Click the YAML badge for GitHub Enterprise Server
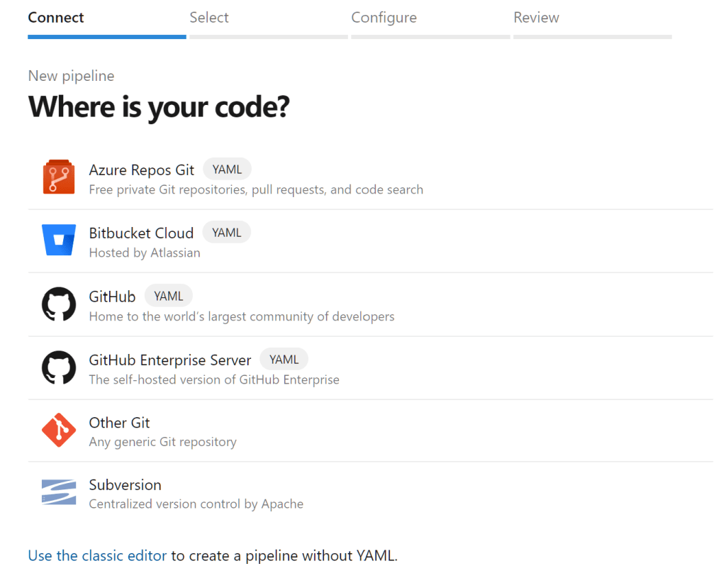Screen dimensions: 726x588 [x=284, y=359]
